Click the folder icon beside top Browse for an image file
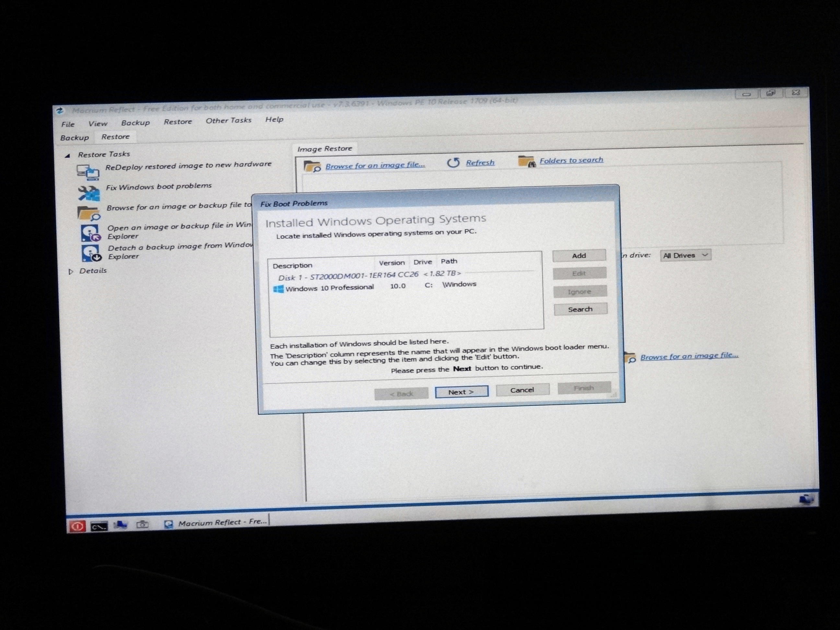Image resolution: width=840 pixels, height=630 pixels. point(312,166)
